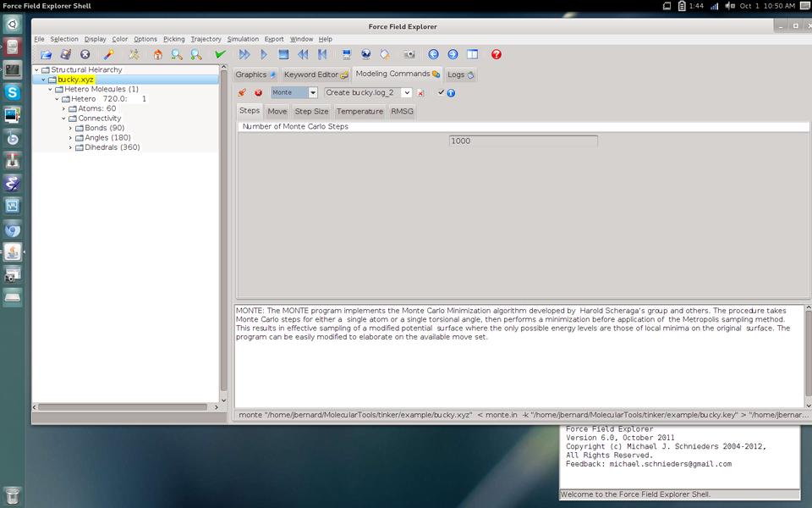Viewport: 812px width, 508px height.
Task: Expand the Bonds (90) tree node
Action: tap(70, 128)
